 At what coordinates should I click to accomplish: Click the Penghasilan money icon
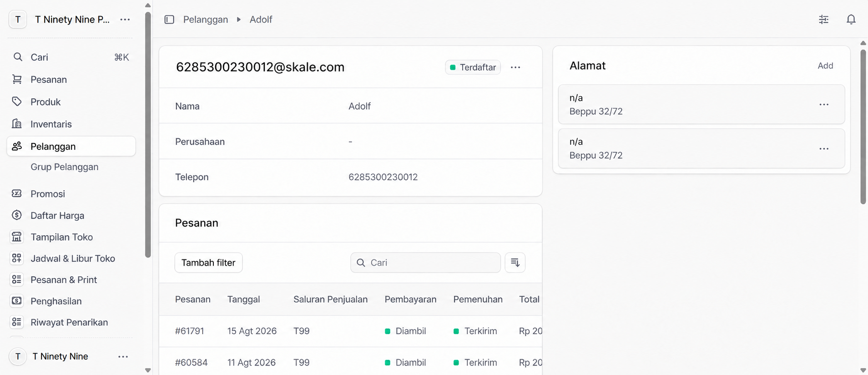click(17, 301)
